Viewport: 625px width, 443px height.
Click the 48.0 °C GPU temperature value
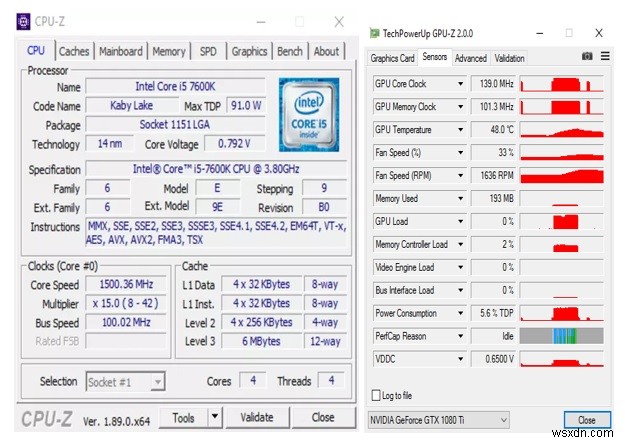[x=493, y=130]
